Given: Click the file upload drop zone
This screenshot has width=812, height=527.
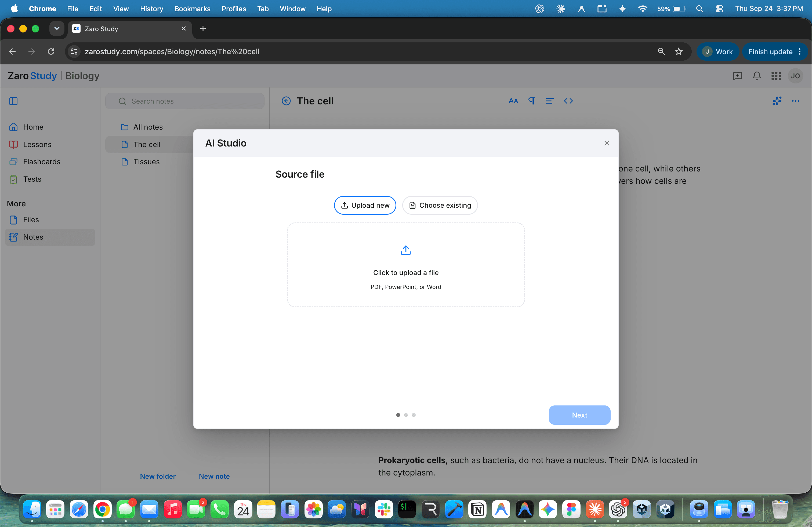Looking at the screenshot, I should [406, 265].
